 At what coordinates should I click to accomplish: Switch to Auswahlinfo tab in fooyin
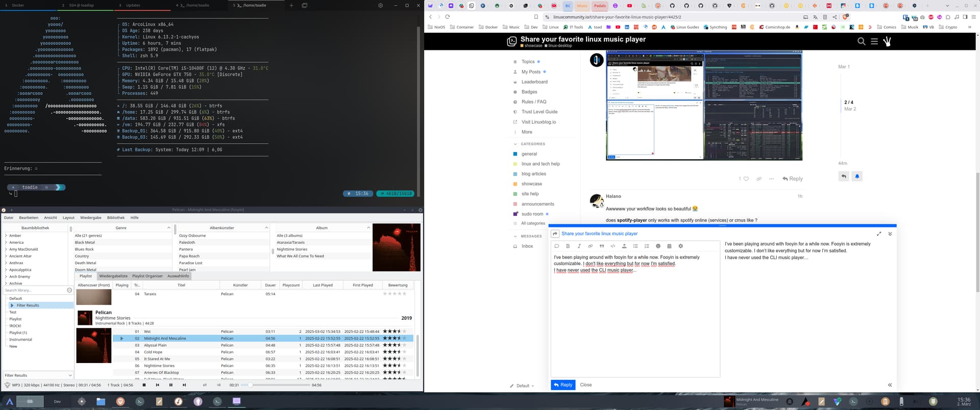pyautogui.click(x=178, y=276)
